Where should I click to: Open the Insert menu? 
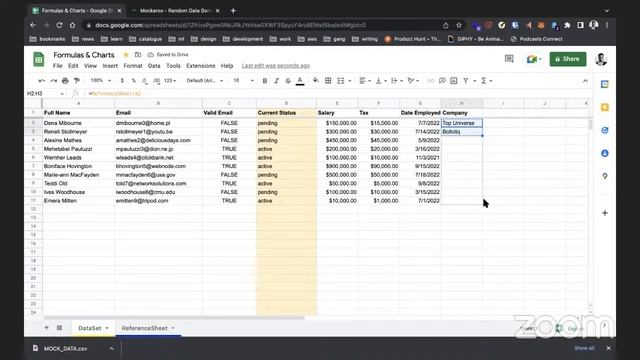[x=110, y=66]
